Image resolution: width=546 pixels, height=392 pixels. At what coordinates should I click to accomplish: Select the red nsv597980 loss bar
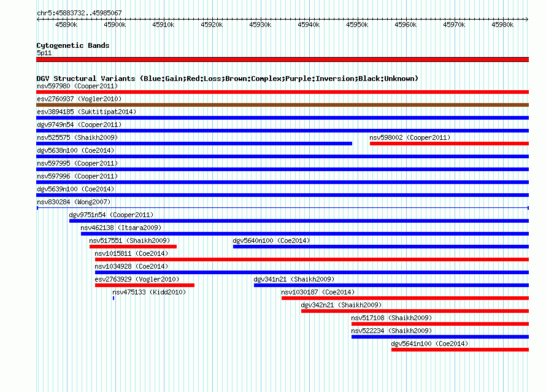282,92
